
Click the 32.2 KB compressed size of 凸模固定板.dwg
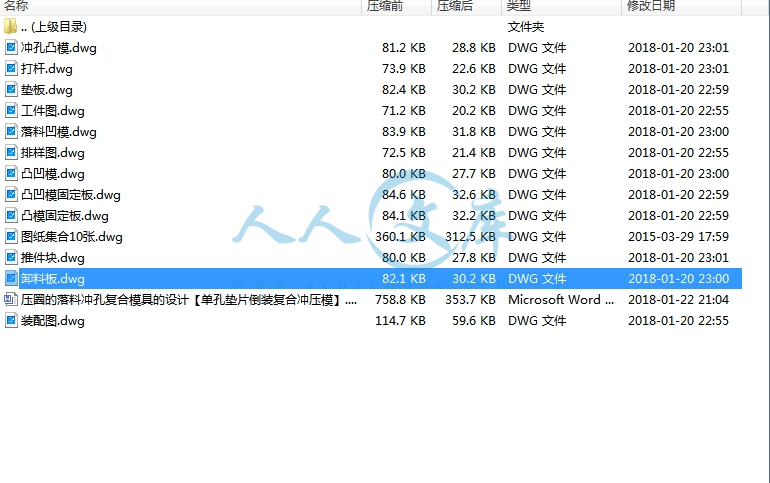point(474,215)
